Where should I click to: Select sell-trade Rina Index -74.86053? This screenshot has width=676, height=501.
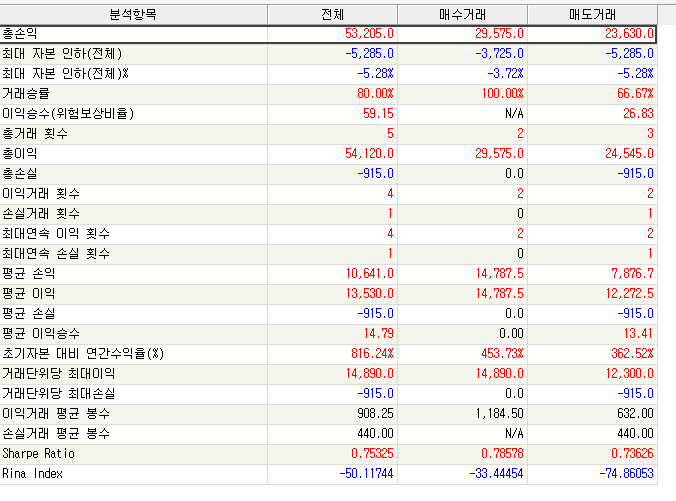click(x=626, y=473)
